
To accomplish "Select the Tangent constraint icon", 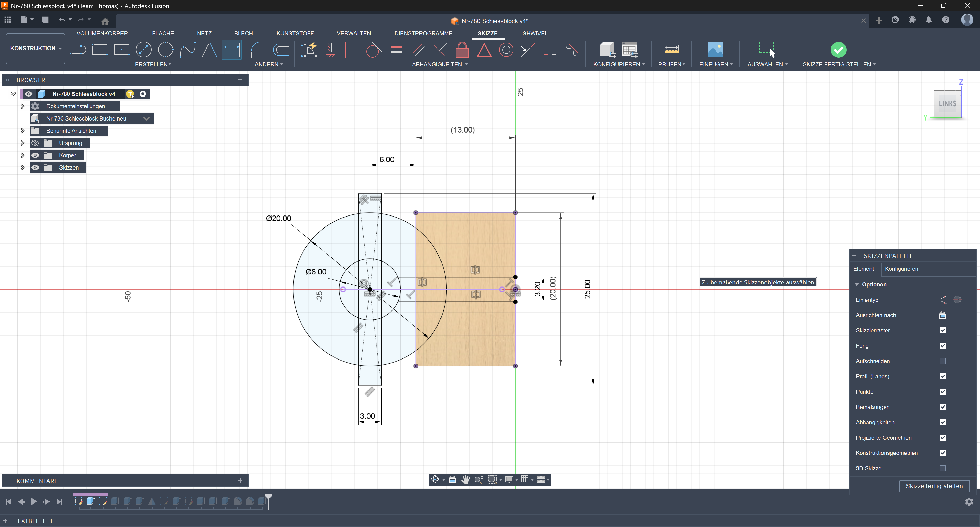I will [x=374, y=50].
